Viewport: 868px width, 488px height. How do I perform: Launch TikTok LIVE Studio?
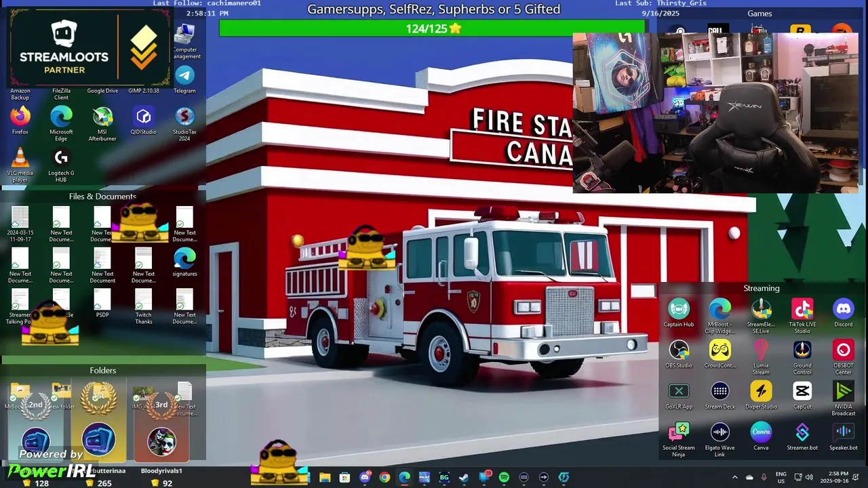tap(802, 316)
